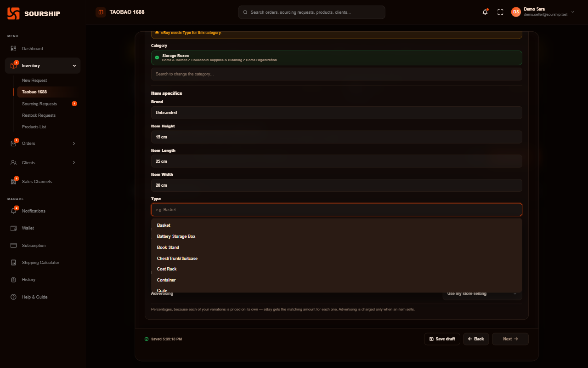Click the Shipping Calculator icon

click(x=13, y=263)
